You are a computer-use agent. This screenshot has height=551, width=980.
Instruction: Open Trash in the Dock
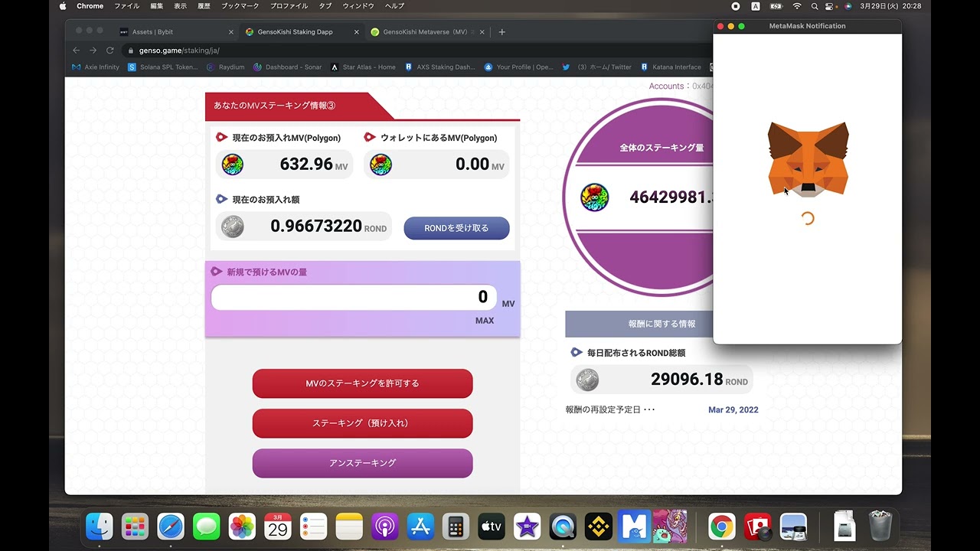880,527
